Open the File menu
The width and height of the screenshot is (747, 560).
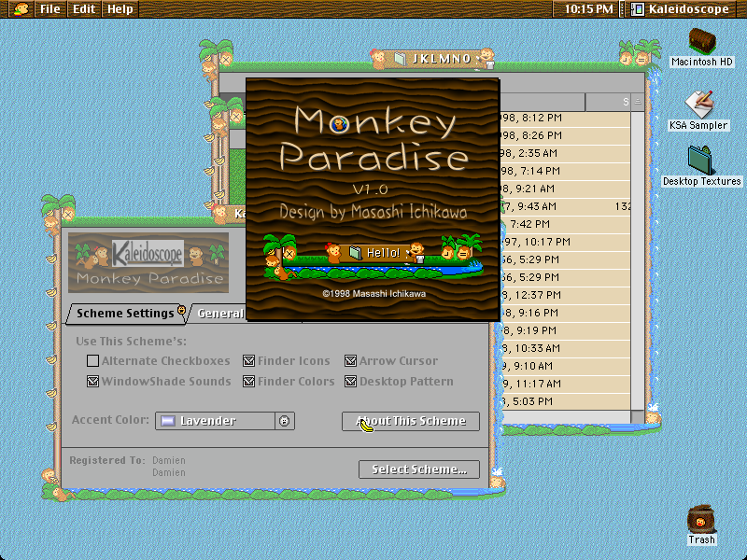pos(50,9)
